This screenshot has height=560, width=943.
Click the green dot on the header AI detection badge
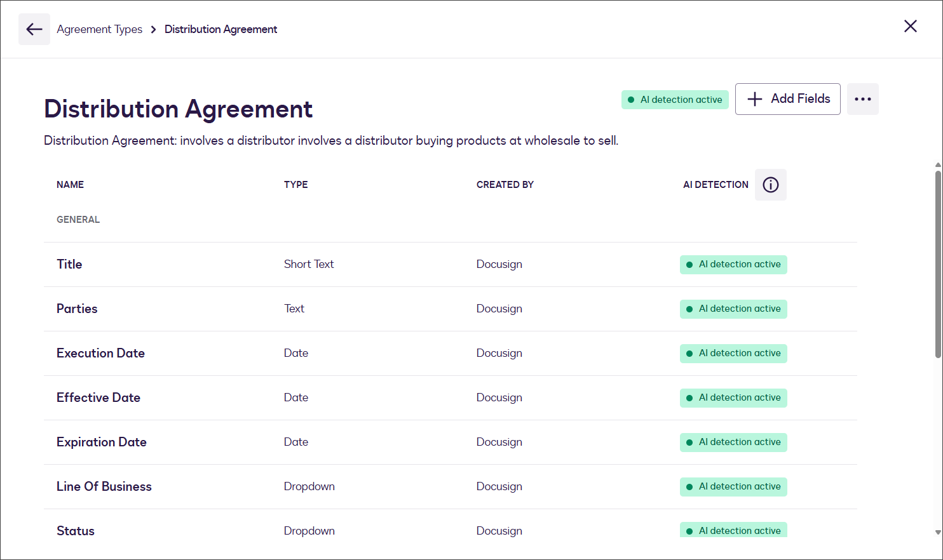631,100
